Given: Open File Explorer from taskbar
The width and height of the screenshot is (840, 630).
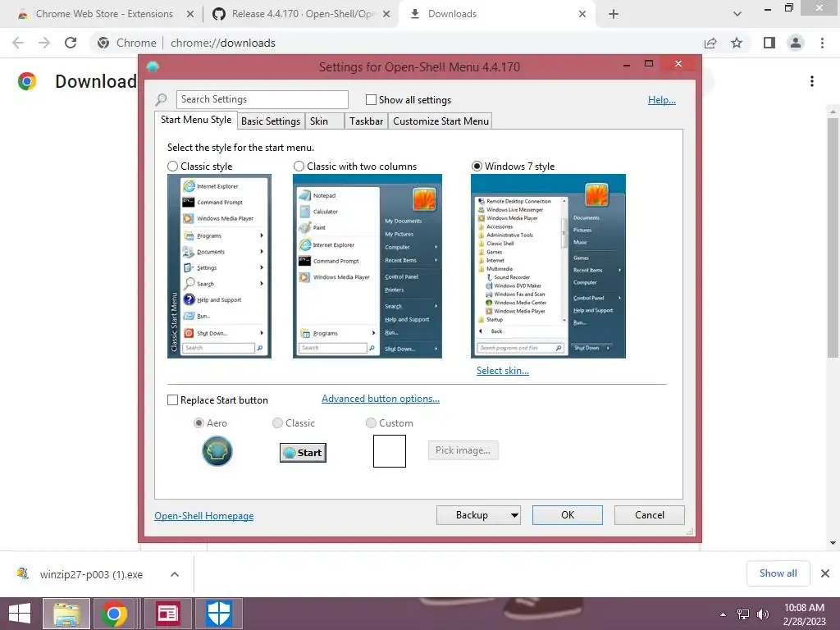Looking at the screenshot, I should click(x=66, y=614).
